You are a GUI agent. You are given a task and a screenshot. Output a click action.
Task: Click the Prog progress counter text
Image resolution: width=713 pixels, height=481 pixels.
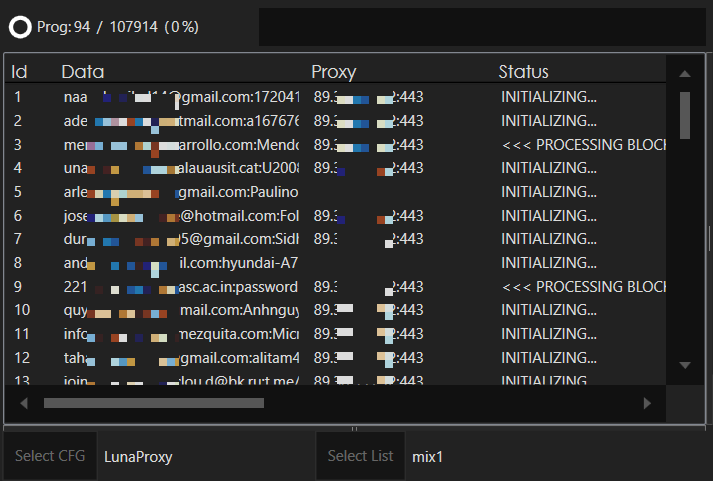coord(117,27)
